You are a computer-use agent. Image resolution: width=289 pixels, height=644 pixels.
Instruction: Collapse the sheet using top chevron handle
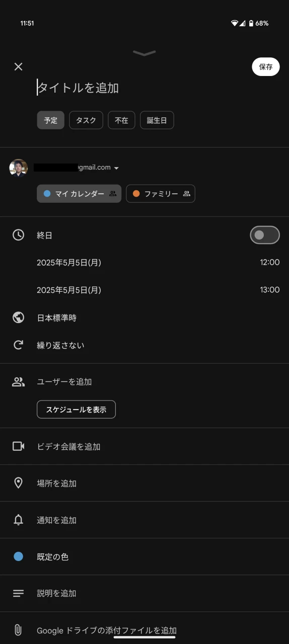point(144,53)
